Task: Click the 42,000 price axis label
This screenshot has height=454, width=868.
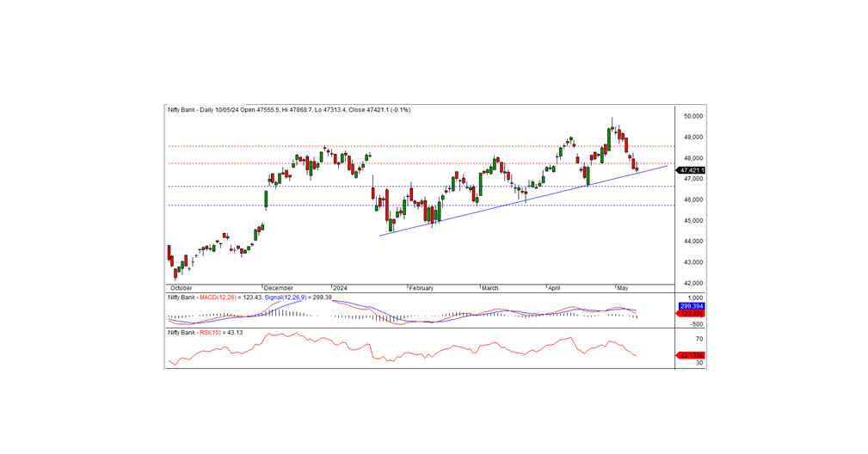Action: coord(693,283)
